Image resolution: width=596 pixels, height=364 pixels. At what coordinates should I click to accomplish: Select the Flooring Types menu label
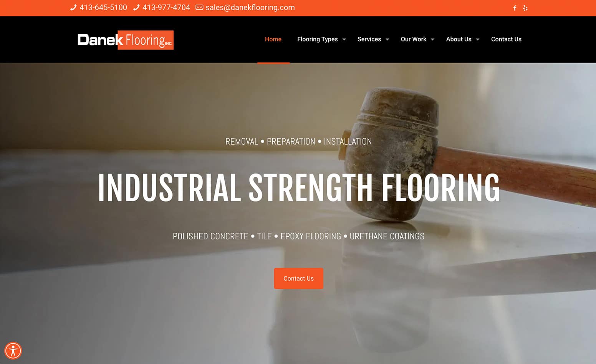(318, 39)
